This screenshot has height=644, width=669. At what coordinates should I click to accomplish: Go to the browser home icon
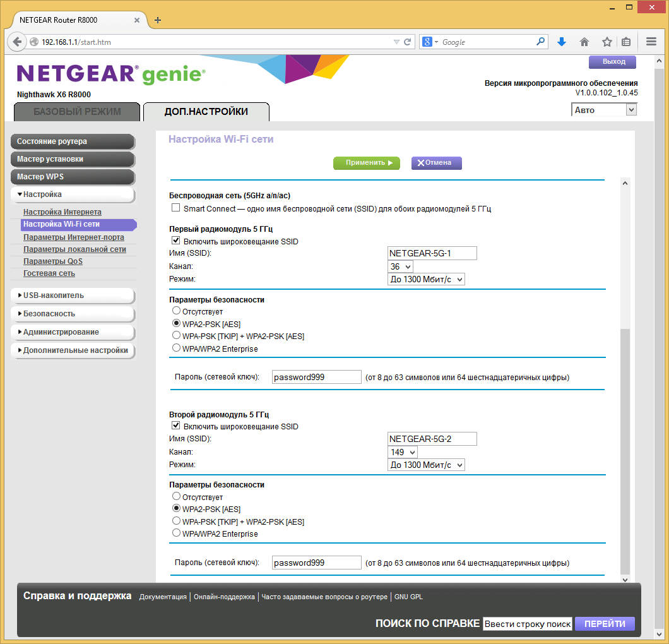pyautogui.click(x=584, y=42)
